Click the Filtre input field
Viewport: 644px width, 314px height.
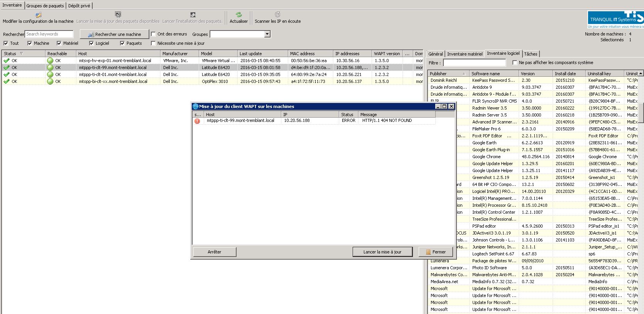(x=474, y=62)
